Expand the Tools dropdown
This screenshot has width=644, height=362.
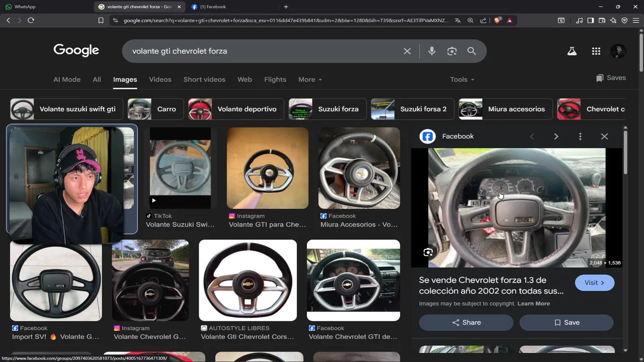(462, 79)
